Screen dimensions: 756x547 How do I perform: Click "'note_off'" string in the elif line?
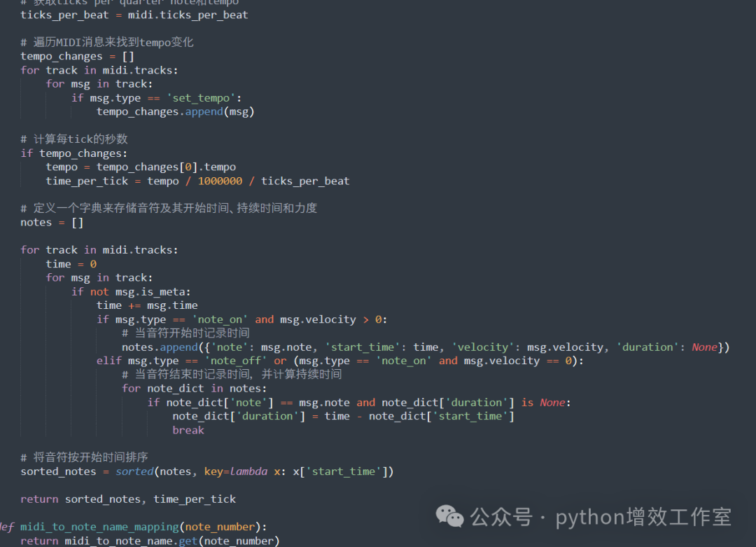coord(236,361)
